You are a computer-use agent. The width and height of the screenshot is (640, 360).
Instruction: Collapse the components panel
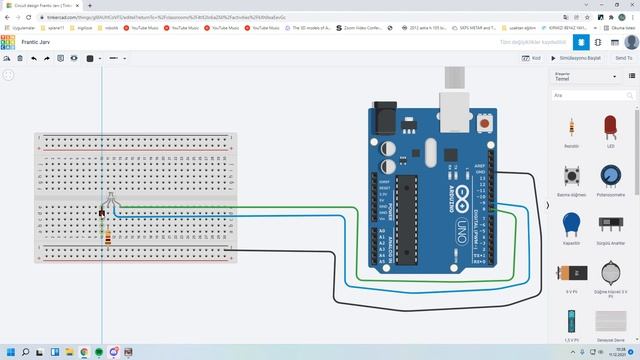pyautogui.click(x=548, y=206)
